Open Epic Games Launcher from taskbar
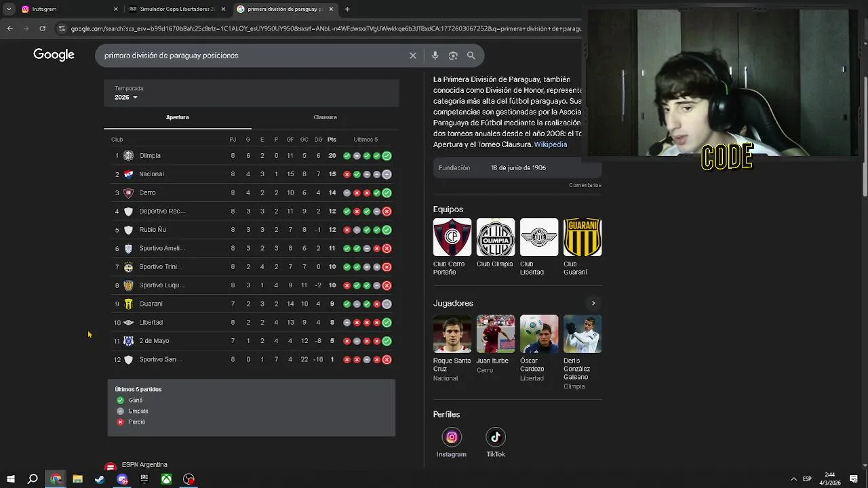The image size is (868, 488). pyautogui.click(x=144, y=479)
